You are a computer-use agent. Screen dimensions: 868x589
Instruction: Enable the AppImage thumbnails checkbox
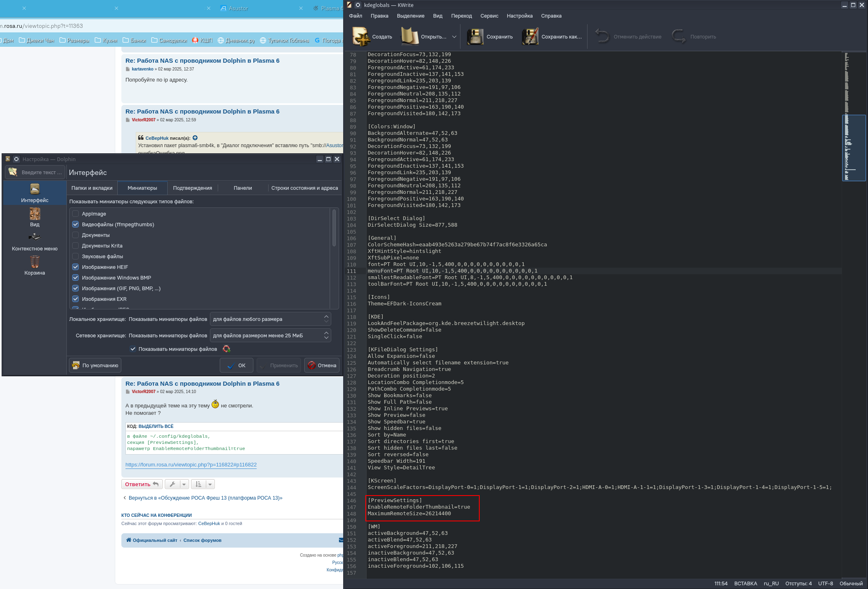tap(75, 214)
